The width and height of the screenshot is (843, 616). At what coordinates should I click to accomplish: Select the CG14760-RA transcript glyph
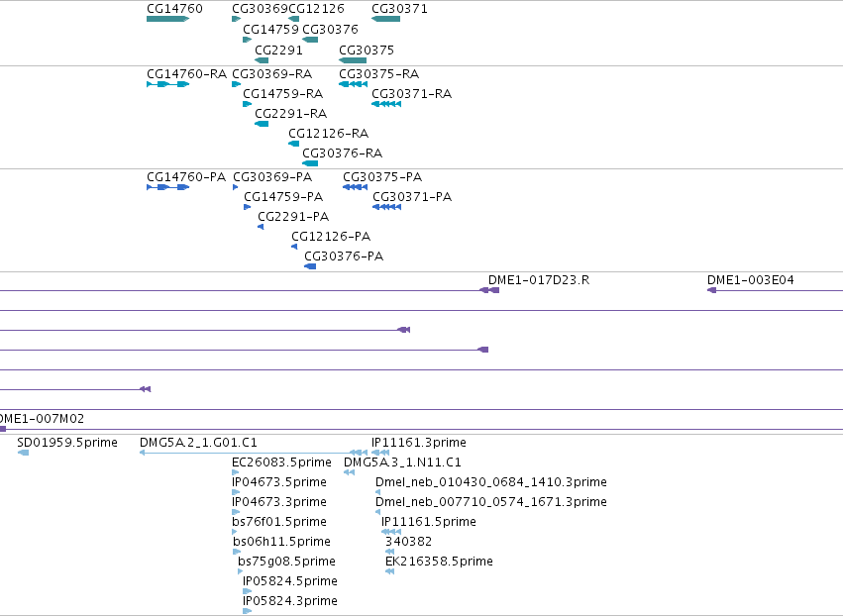click(167, 84)
